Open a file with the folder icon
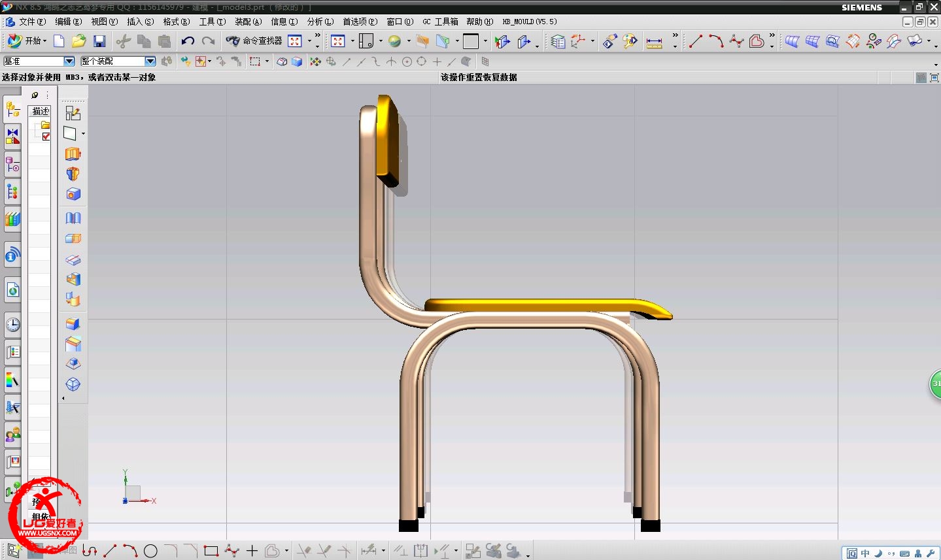The height and width of the screenshot is (560, 941). 79,41
